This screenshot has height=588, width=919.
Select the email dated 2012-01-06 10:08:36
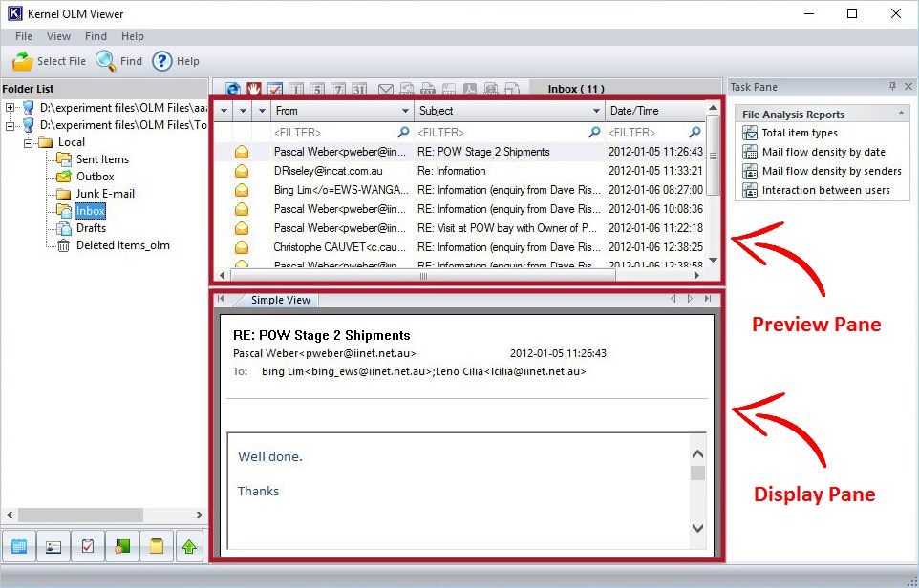(459, 209)
